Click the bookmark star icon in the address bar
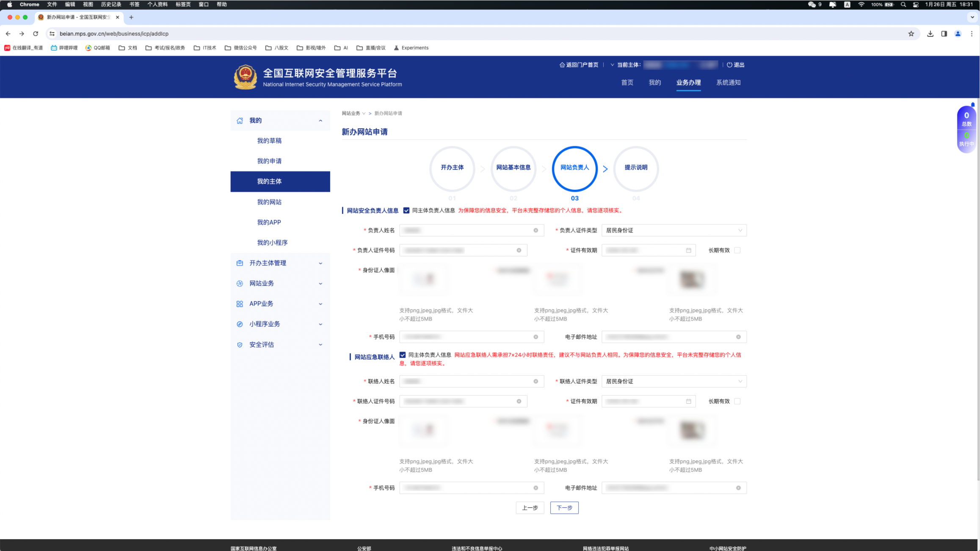This screenshot has width=980, height=551. click(911, 34)
